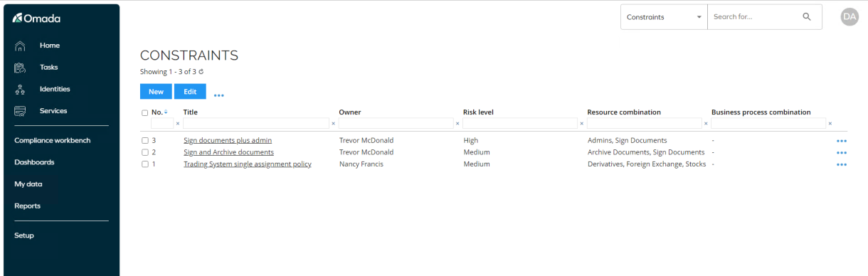Toggle the select-all checkbox in header
This screenshot has height=276, width=868.
tap(145, 112)
